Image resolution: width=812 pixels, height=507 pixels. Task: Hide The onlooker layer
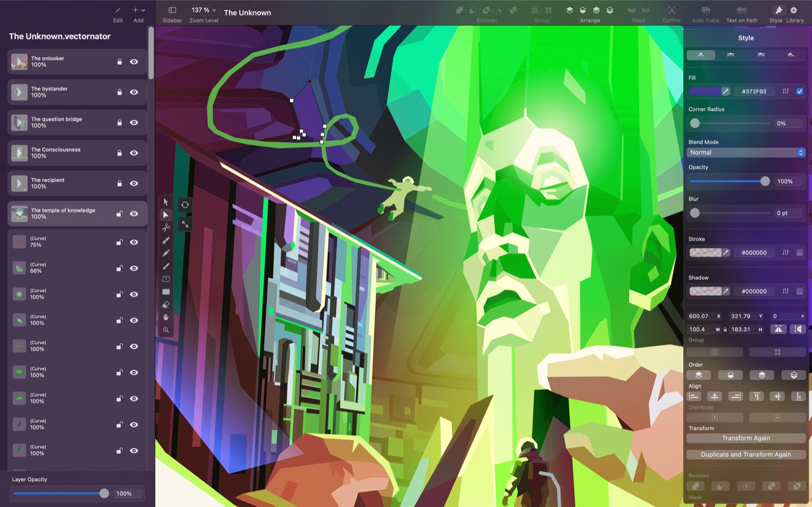pos(134,62)
